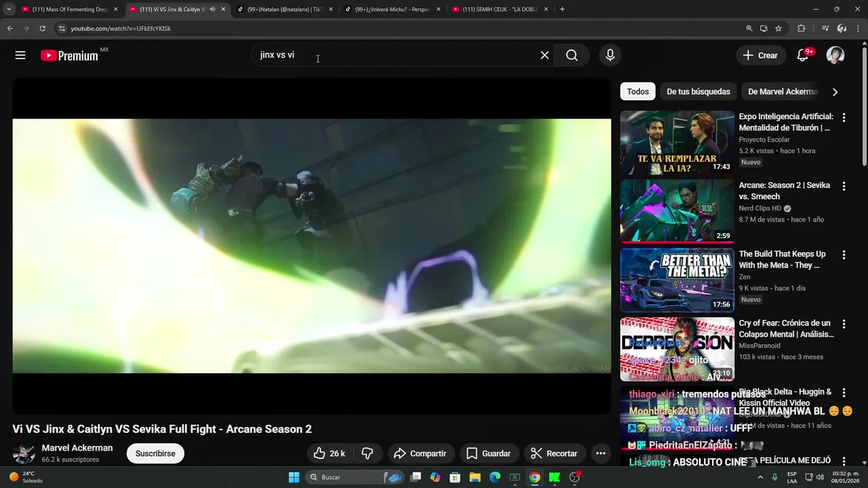Screen dimensions: 868x488
Task: Open File Explorer from taskbar
Action: tap(475, 477)
